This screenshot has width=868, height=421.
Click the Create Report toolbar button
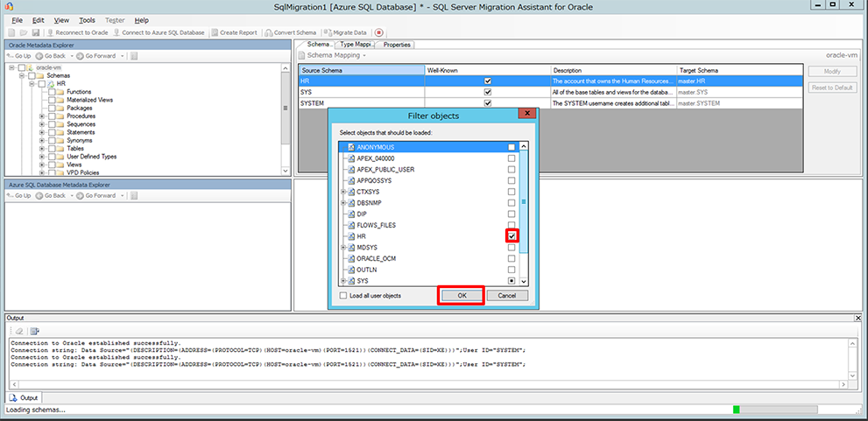point(234,32)
